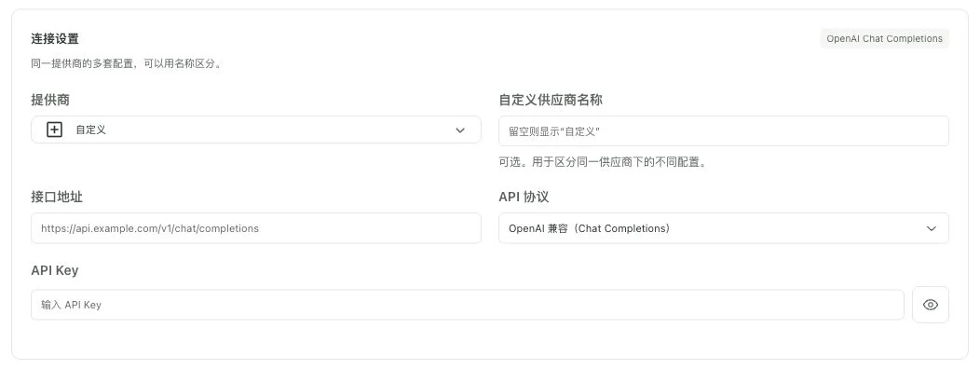Click the OpenAI Chat Completions badge
This screenshot has height=369, width=980.
pos(884,39)
